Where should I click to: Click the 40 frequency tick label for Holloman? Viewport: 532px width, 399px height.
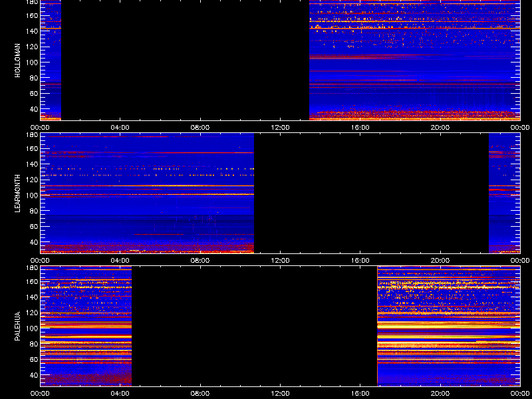tap(34, 109)
